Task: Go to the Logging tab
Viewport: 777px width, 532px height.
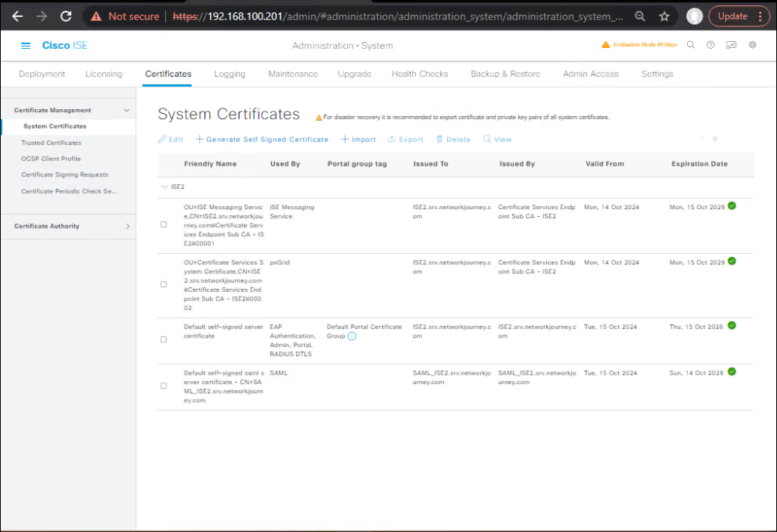Action: (x=229, y=74)
